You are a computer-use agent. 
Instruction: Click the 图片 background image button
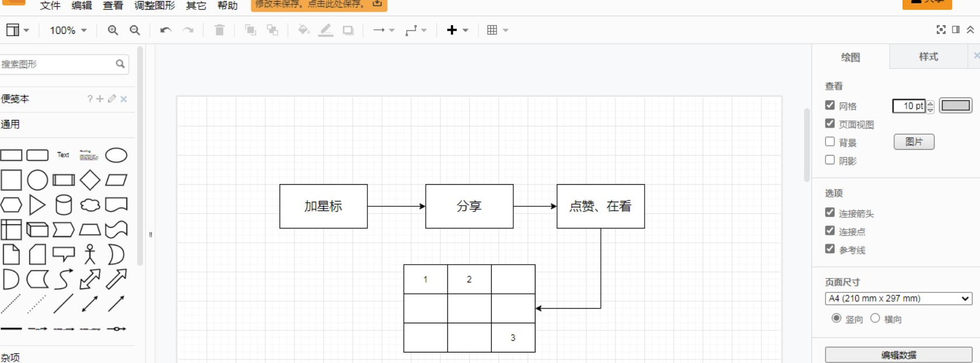point(914,142)
